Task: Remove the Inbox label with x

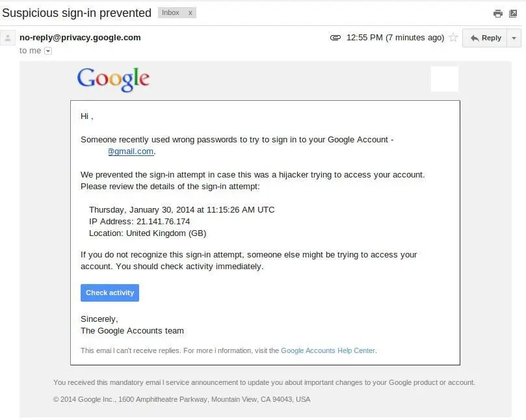Action: coord(191,13)
